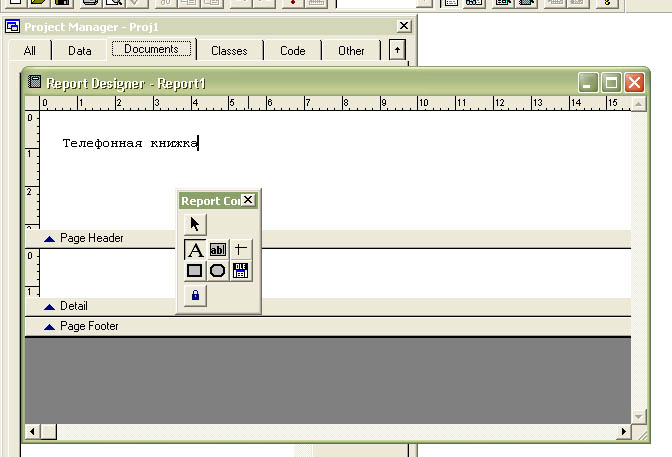The image size is (672, 457).
Task: Click the blue triangle of Page Header
Action: coord(49,239)
